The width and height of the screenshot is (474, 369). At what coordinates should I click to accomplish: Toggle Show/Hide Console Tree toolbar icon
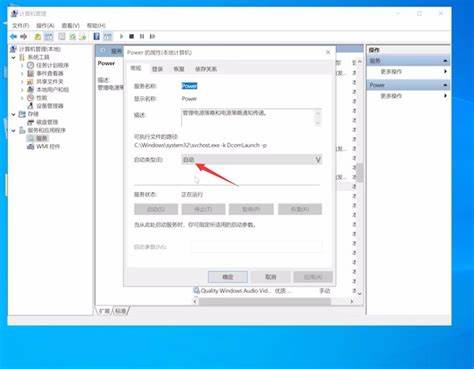tap(49, 36)
